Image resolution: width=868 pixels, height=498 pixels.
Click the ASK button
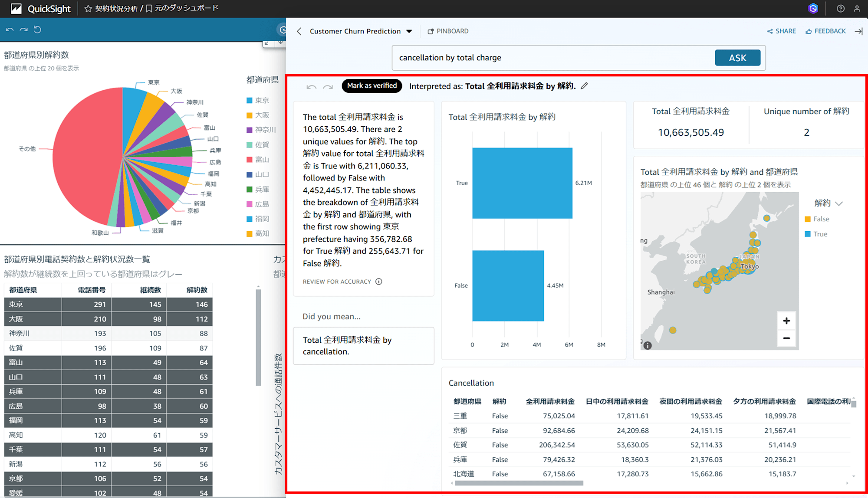737,57
